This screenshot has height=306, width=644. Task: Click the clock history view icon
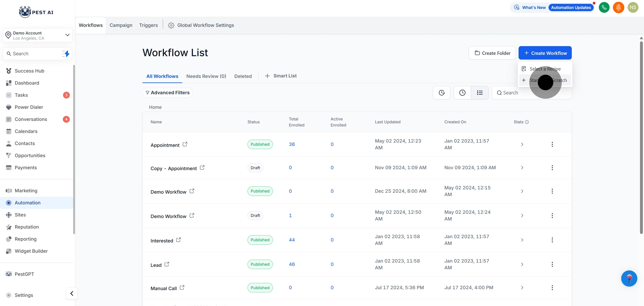462,93
